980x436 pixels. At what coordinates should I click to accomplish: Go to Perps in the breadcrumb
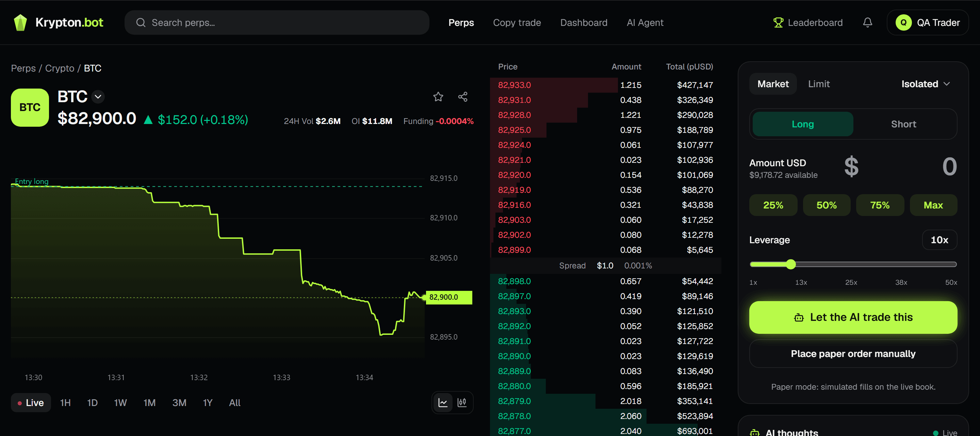tap(23, 68)
